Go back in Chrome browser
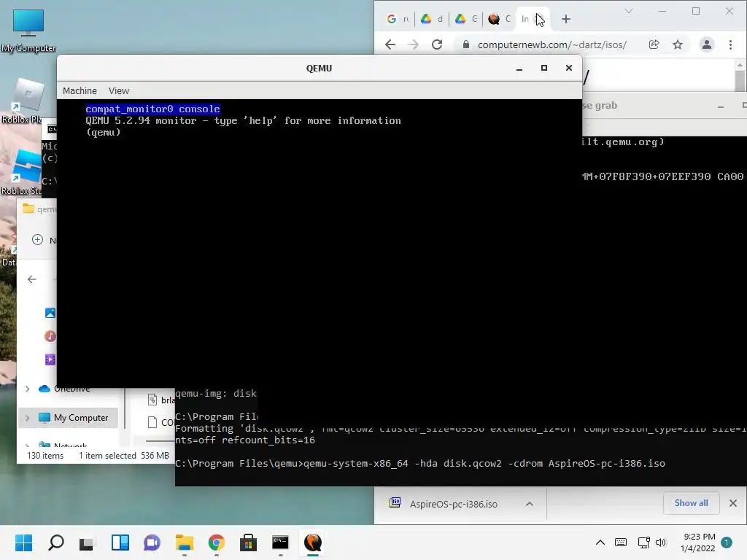The width and height of the screenshot is (747, 560). click(x=390, y=44)
